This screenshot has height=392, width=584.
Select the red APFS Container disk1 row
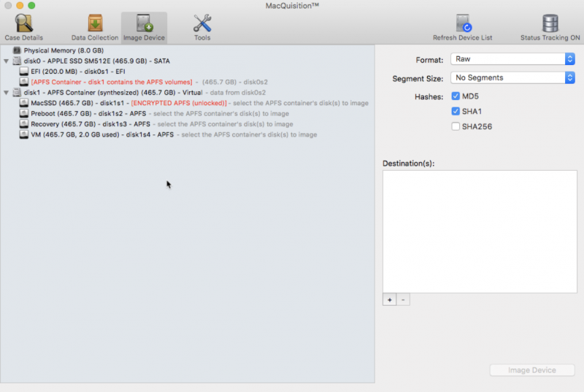point(188,82)
